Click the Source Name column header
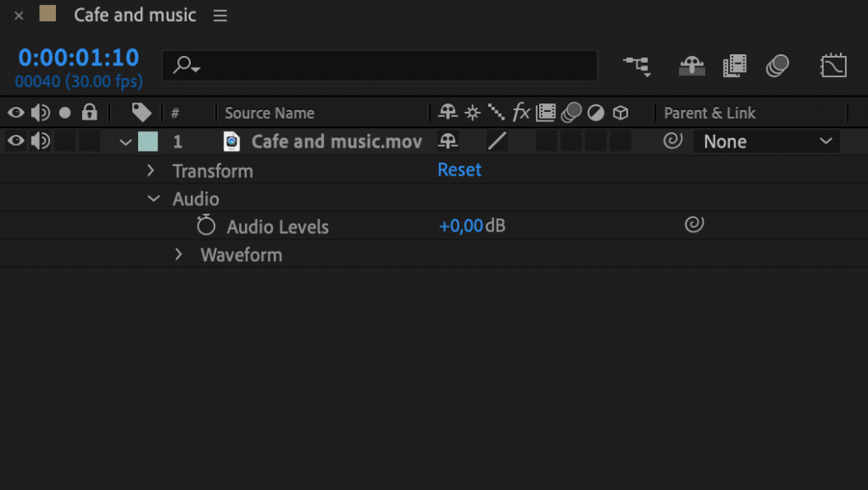The image size is (868, 490). (x=269, y=112)
